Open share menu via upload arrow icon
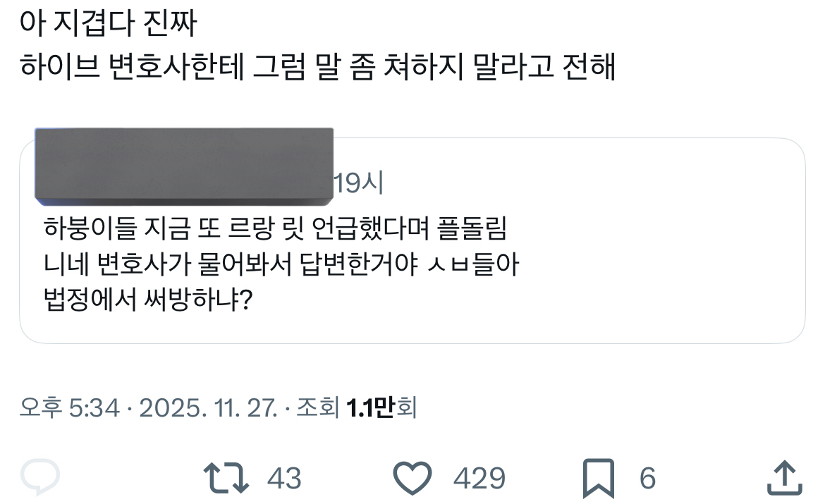Viewport: 825px width, 504px height. [784, 478]
